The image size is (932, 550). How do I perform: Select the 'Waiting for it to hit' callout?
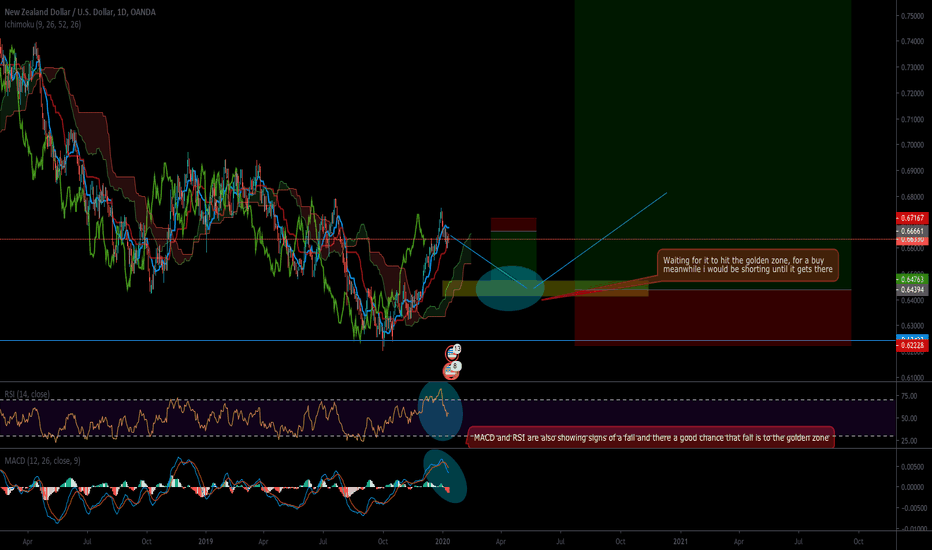[x=748, y=265]
